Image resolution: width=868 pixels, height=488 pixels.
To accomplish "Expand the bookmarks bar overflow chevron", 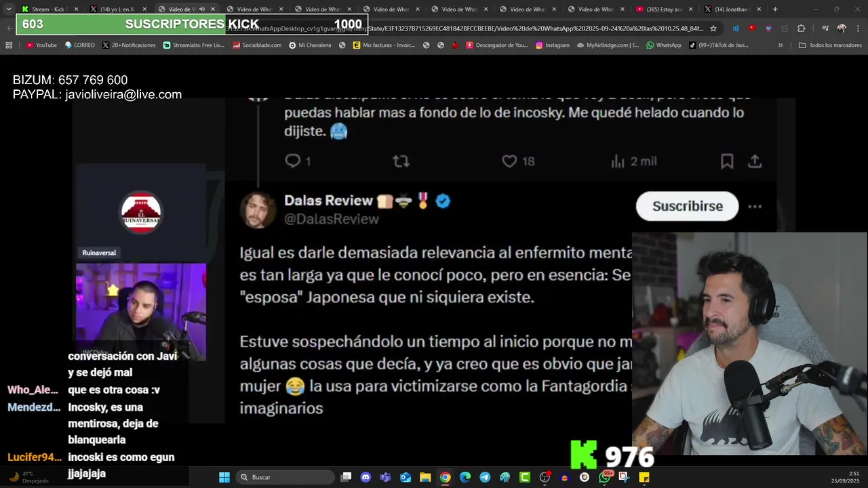I will click(781, 45).
